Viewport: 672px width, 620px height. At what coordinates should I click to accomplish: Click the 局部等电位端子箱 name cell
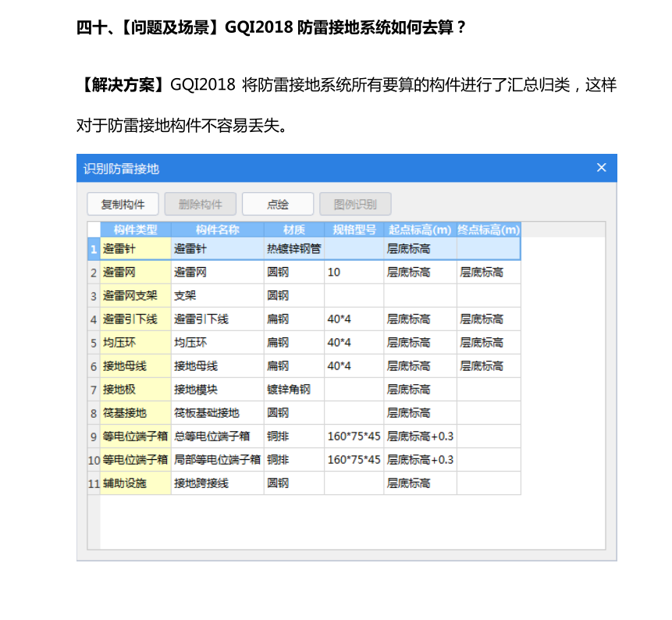[x=217, y=460]
